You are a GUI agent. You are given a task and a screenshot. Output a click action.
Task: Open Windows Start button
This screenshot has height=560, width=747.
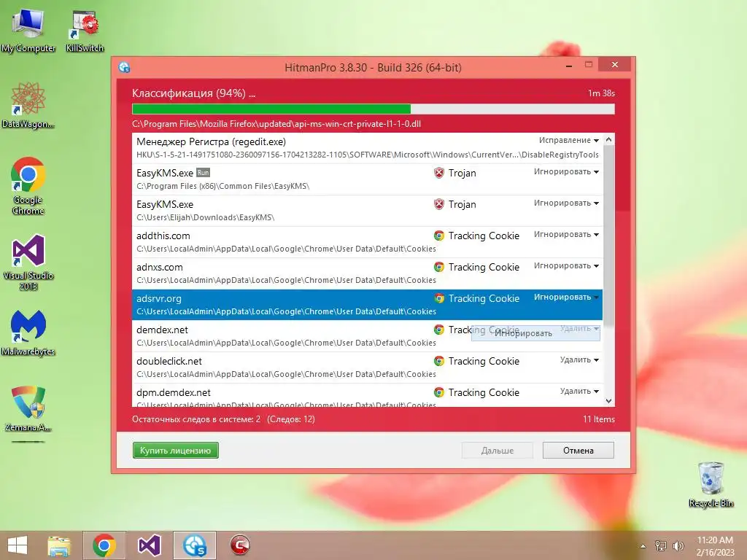18,545
